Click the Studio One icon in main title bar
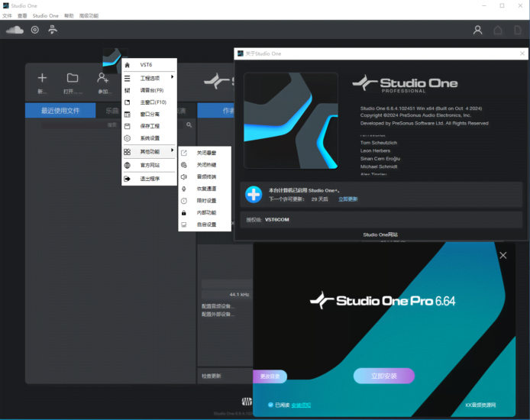Screen dimensions: 530x420 coord(6,6)
